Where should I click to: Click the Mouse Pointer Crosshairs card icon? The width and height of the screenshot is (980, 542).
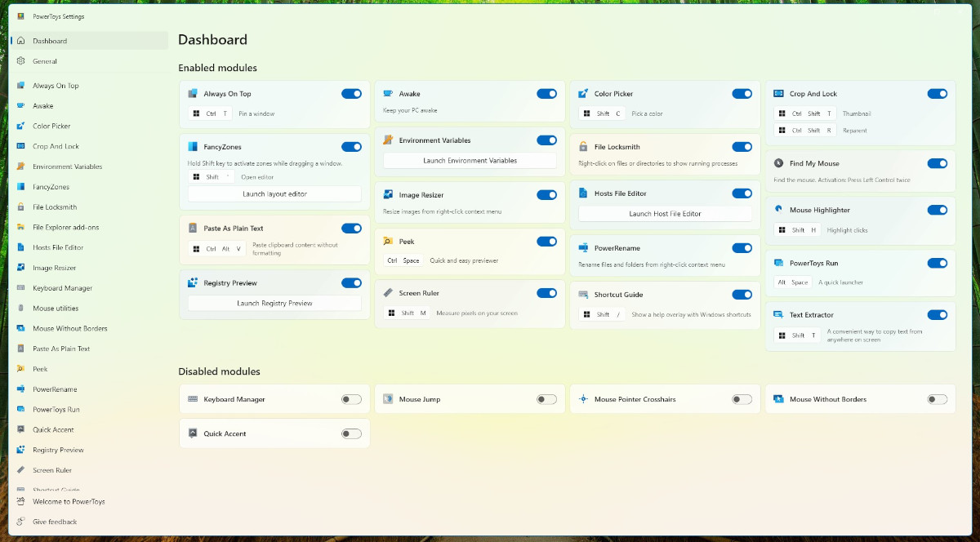click(583, 399)
